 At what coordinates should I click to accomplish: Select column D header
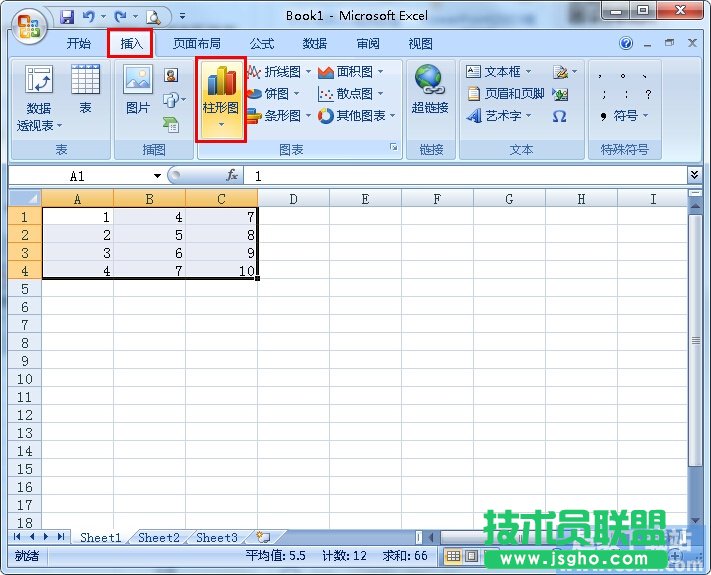pos(293,199)
